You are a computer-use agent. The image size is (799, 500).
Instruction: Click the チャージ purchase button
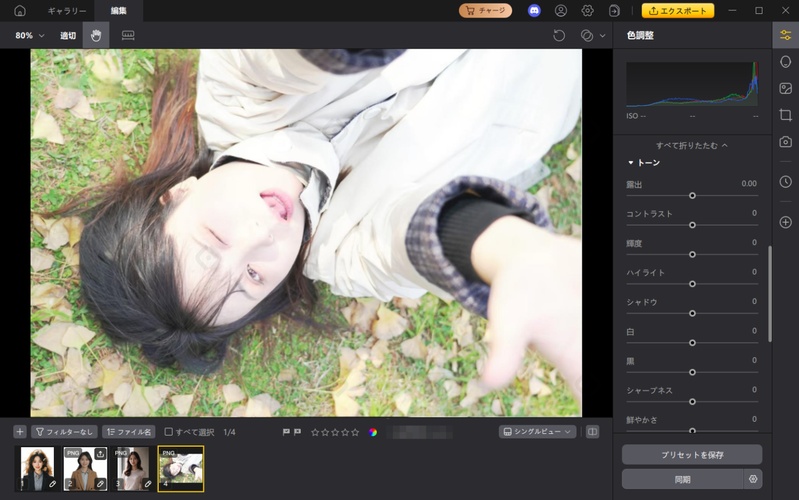point(485,10)
